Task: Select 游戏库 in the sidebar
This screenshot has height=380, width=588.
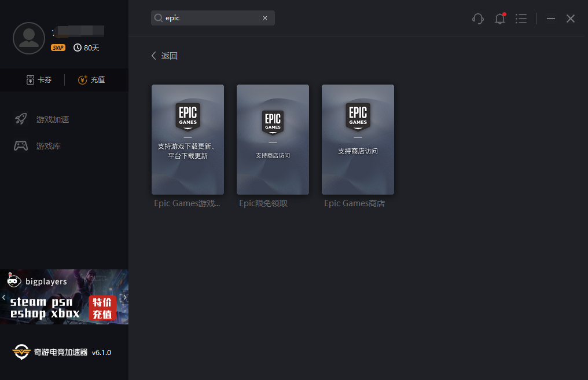Action: [38, 146]
